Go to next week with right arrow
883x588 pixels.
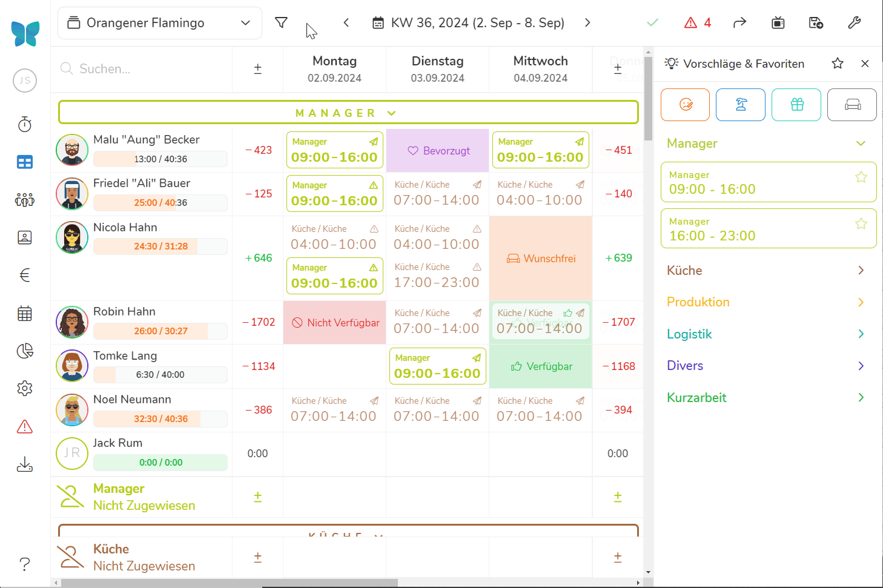[587, 23]
